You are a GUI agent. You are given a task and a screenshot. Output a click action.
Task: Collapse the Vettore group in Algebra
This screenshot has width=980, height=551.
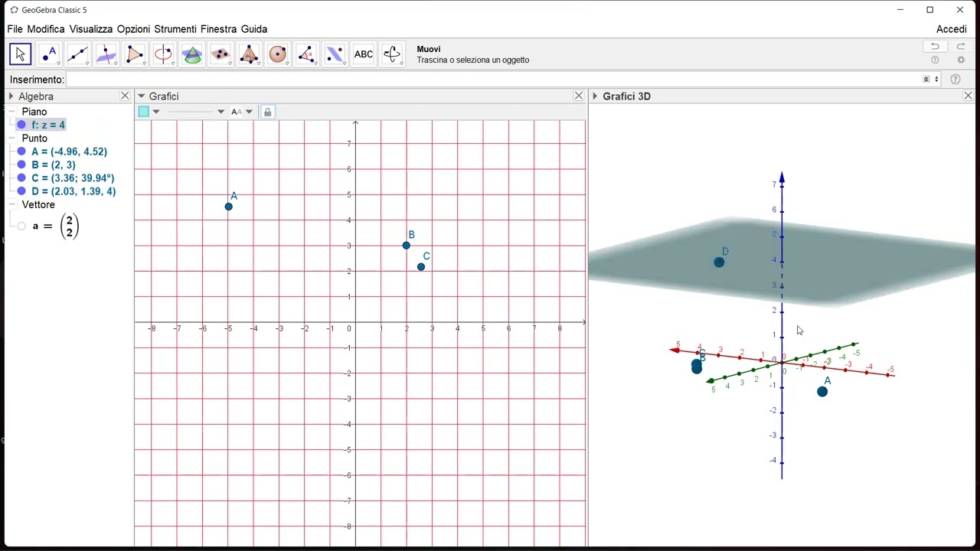coord(12,205)
